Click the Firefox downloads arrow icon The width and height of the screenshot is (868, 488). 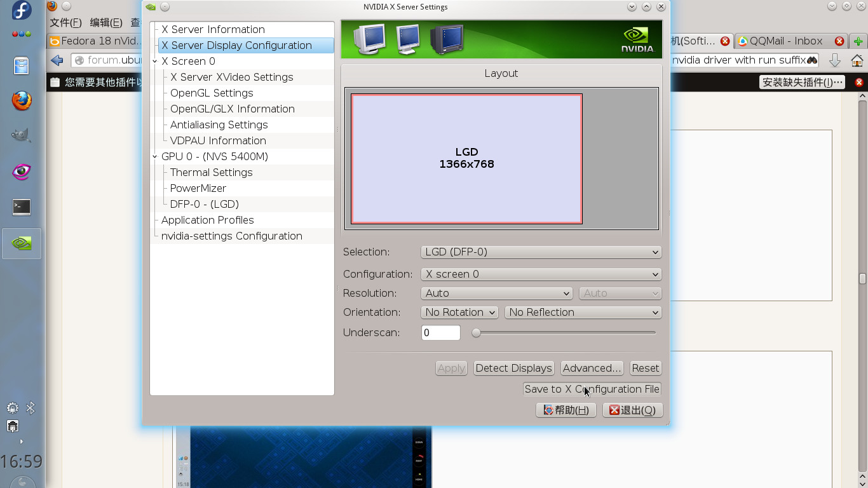tap(835, 60)
